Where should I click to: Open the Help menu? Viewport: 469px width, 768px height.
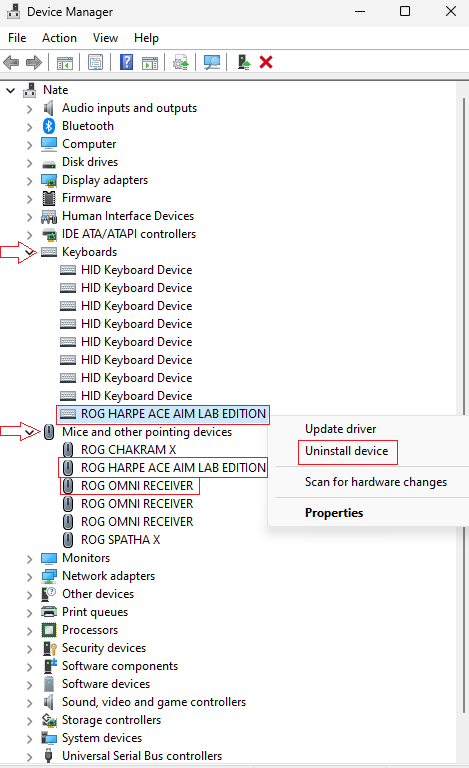pyautogui.click(x=146, y=38)
